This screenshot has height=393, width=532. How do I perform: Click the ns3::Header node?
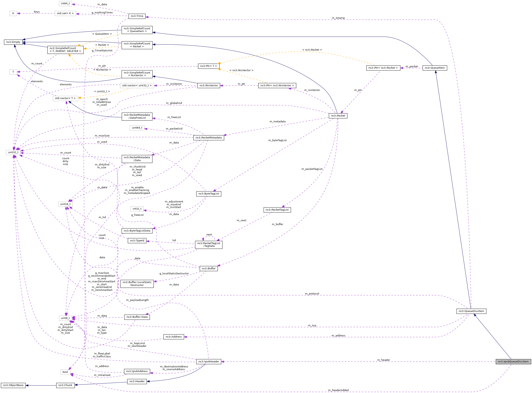[x=137, y=381]
